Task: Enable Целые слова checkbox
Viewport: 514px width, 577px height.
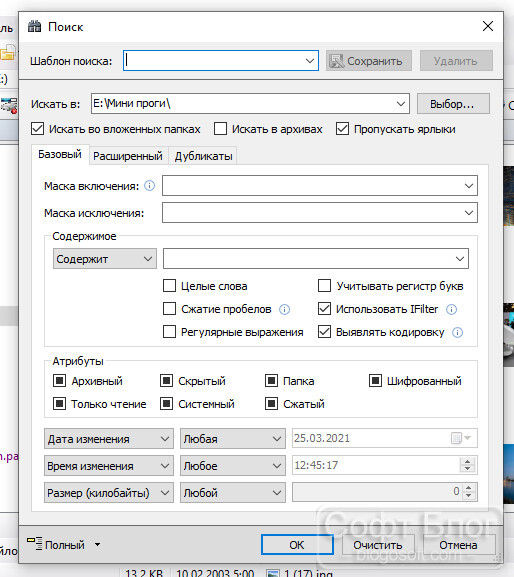Action: click(169, 286)
